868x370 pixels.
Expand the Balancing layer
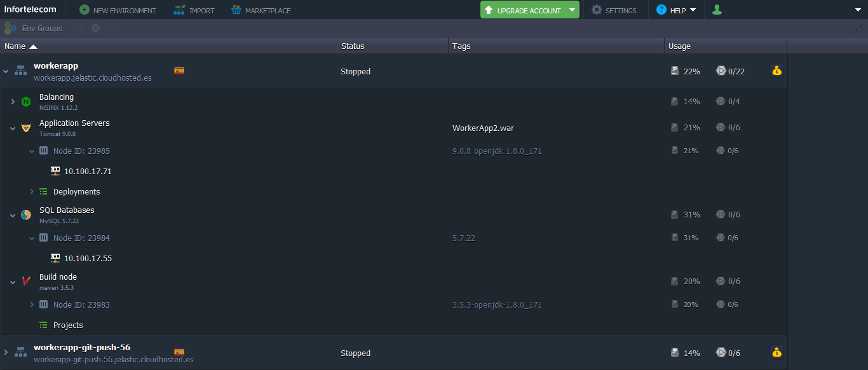13,102
